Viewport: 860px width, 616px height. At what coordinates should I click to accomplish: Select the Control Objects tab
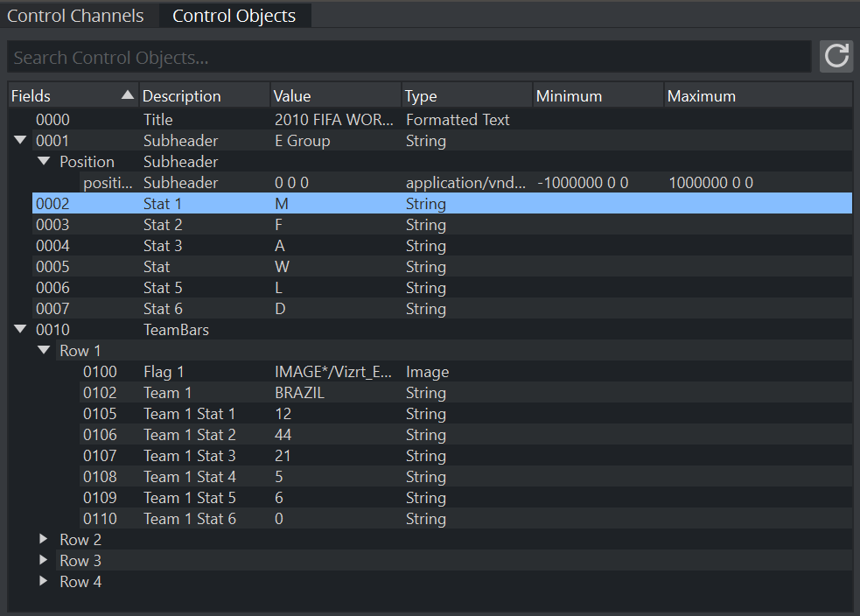point(234,16)
